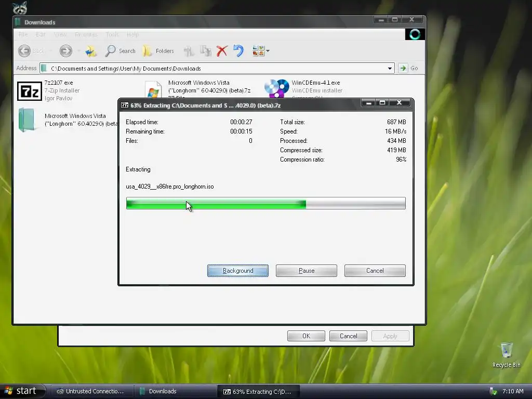Screen dimensions: 532x399
Task: Click the raccoon icon above Downloads window
Action: [20, 8]
